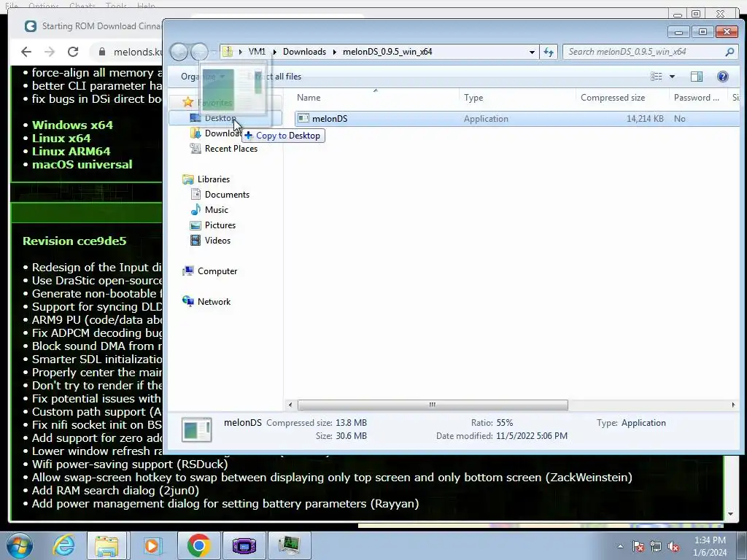Screen dimensions: 747x560
Task: Navigate to Downloads in address bar
Action: 304,52
